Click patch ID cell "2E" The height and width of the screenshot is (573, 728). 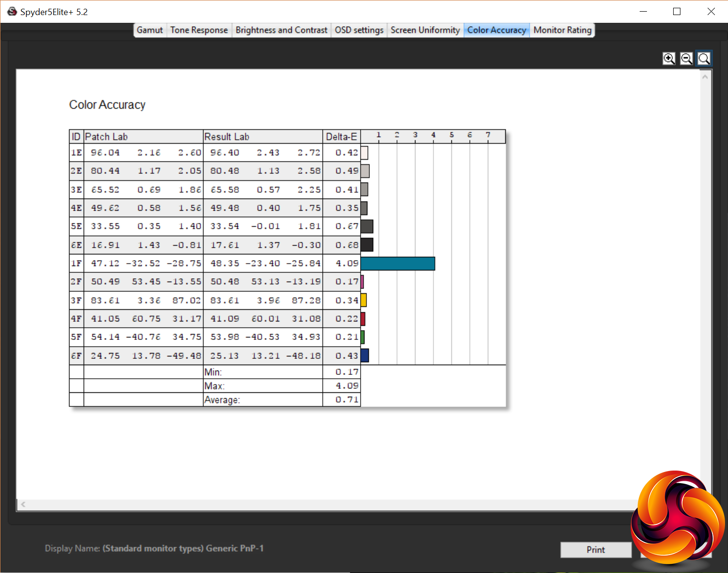[77, 171]
